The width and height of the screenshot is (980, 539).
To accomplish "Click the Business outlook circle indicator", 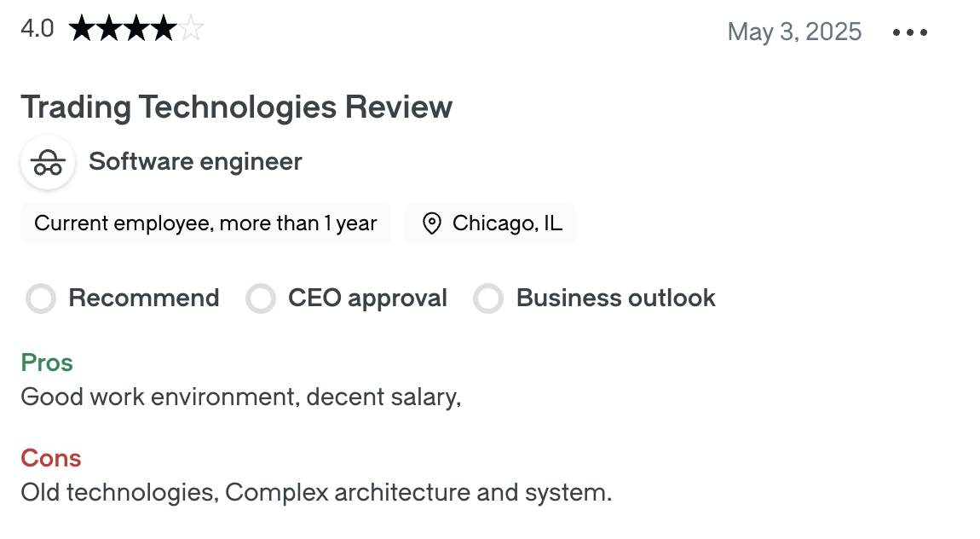I will click(x=489, y=299).
